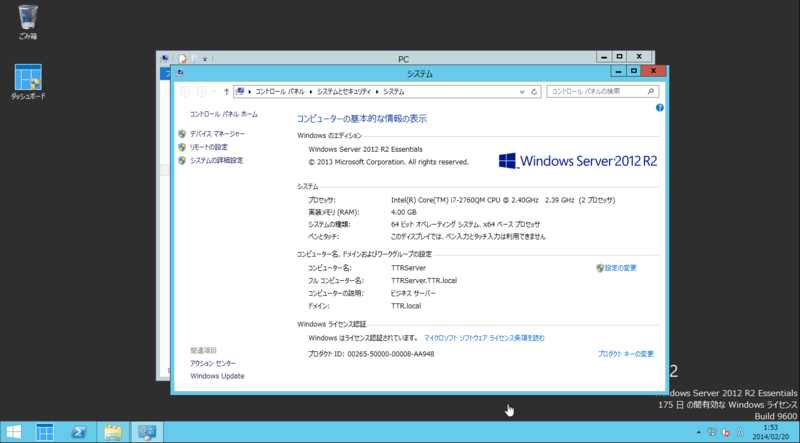The height and width of the screenshot is (443, 800).
Task: Click the RAM value 4.00 GB
Action: (x=404, y=212)
